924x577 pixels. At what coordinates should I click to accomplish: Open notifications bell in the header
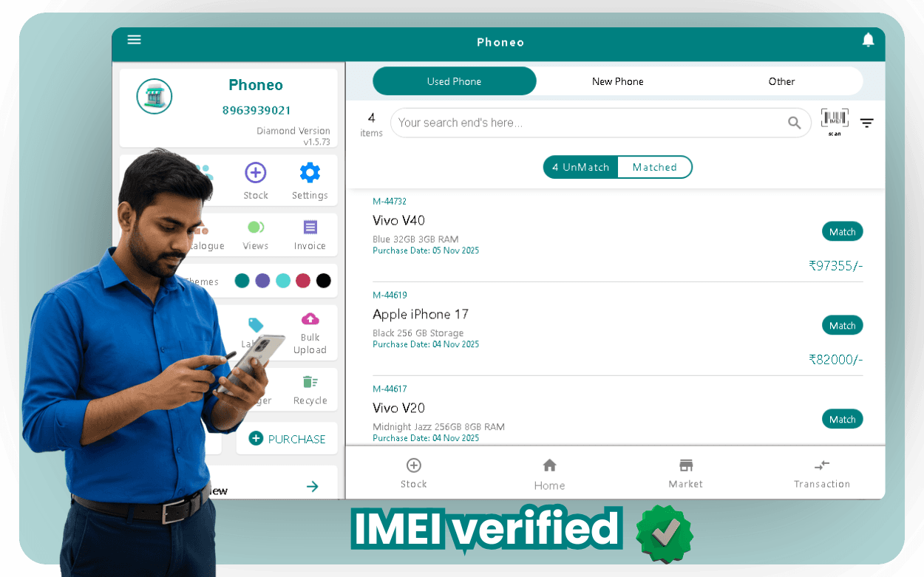[869, 40]
